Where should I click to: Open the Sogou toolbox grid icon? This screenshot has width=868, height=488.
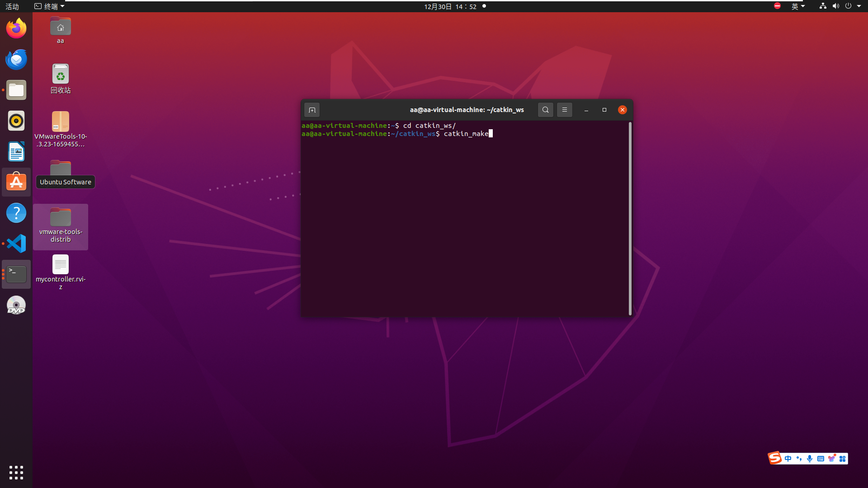(x=842, y=459)
